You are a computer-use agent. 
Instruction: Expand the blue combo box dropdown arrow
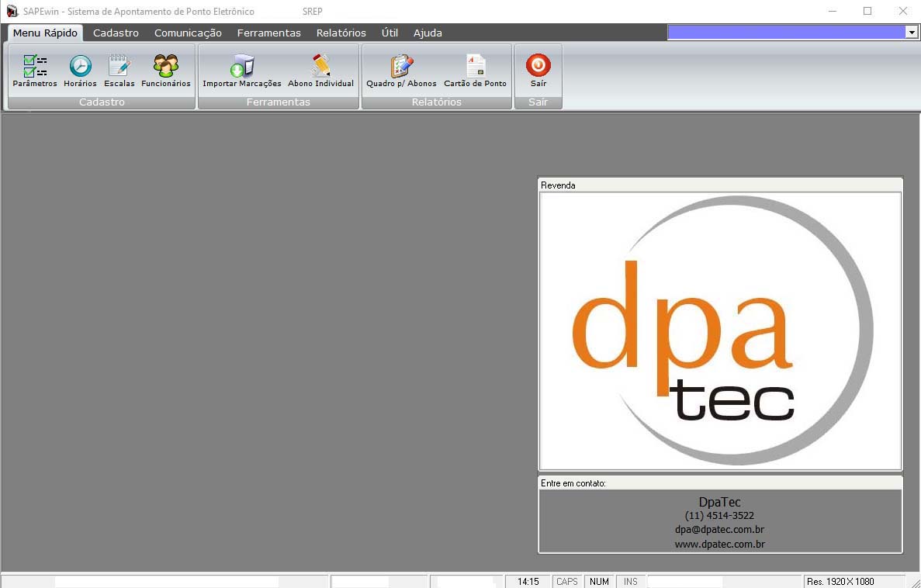(912, 33)
